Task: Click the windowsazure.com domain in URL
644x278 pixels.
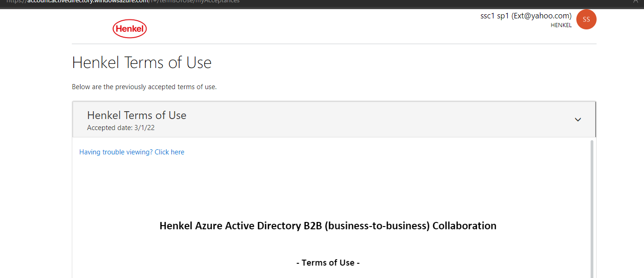Action: click(x=122, y=1)
